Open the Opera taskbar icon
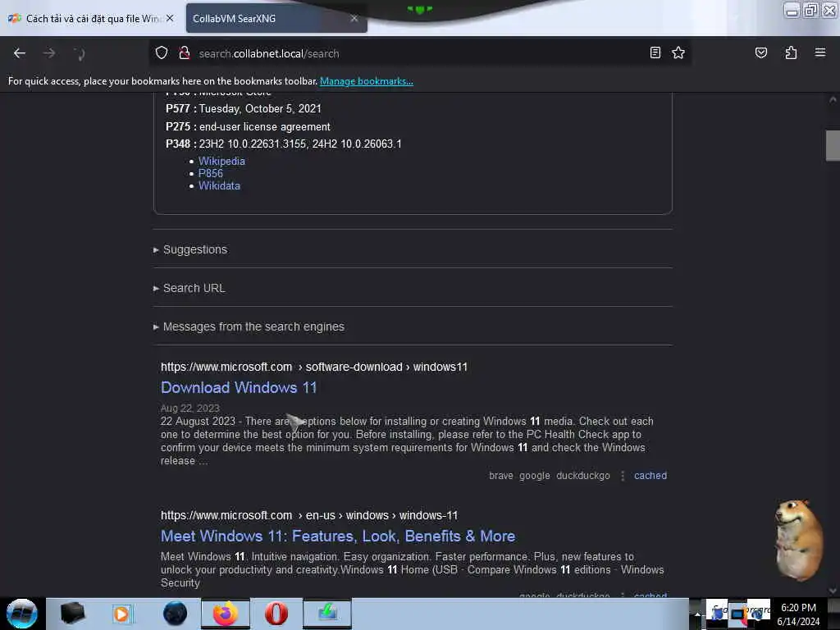840x630 pixels. 276,614
